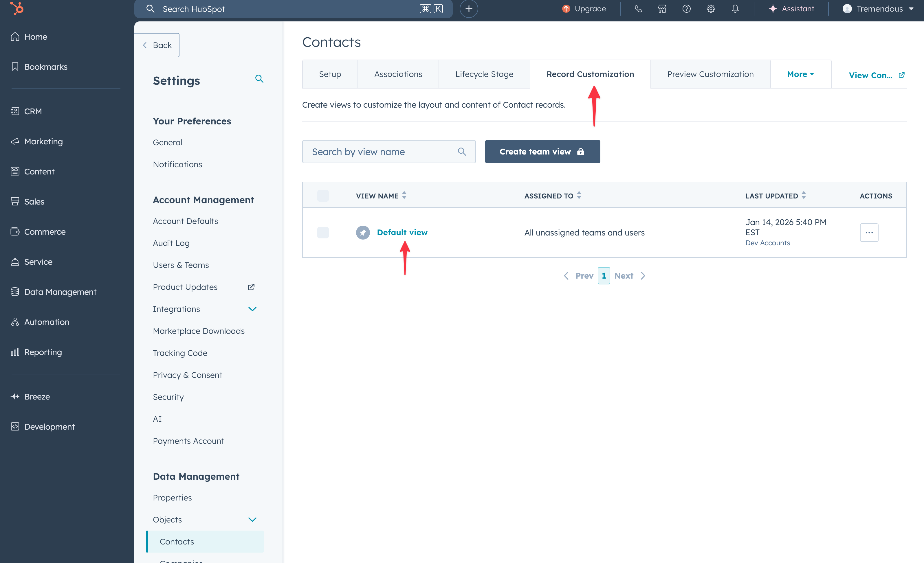Open Breeze Assistant
Viewport: 924px width, 563px height.
point(791,9)
